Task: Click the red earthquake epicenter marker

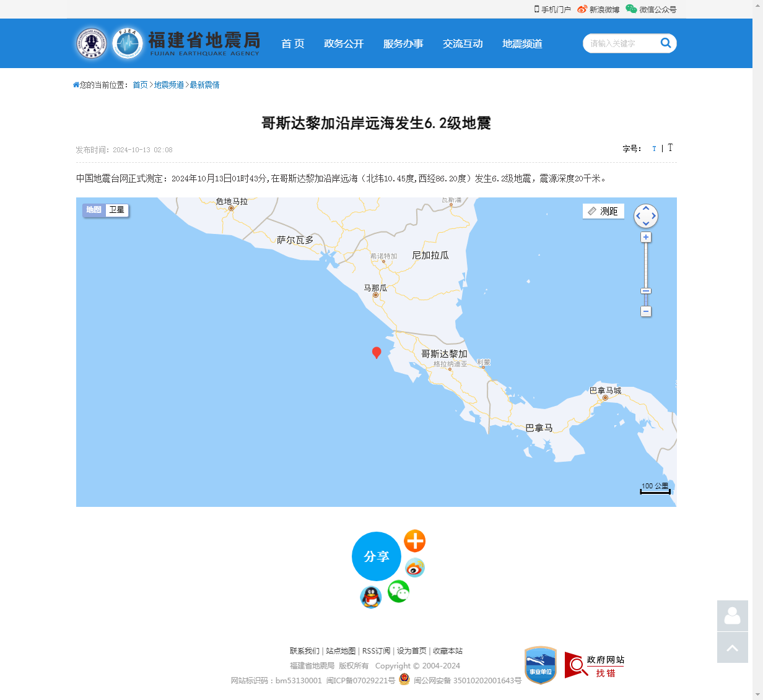Action: coord(377,352)
